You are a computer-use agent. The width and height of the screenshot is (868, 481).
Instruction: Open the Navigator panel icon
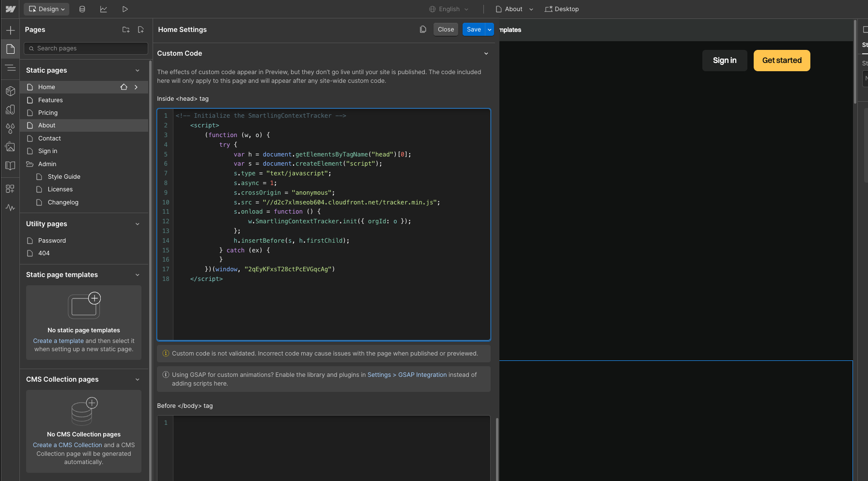10,68
